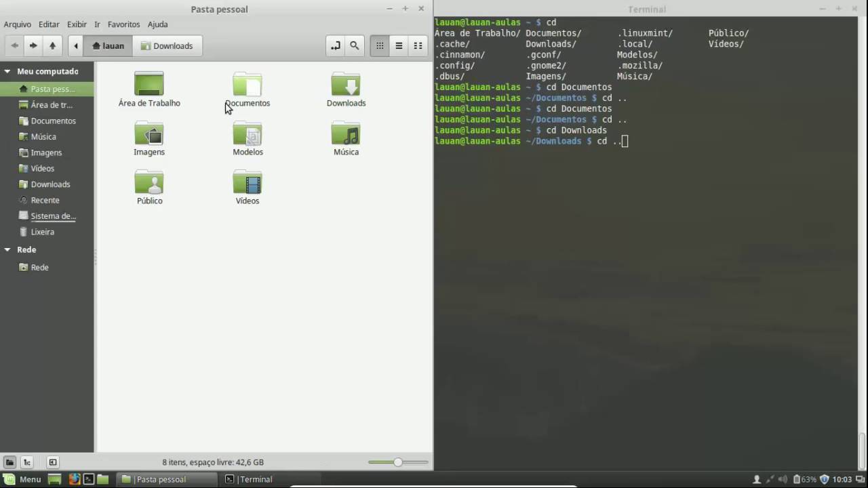Go forward using the right arrow toolbar button

33,46
